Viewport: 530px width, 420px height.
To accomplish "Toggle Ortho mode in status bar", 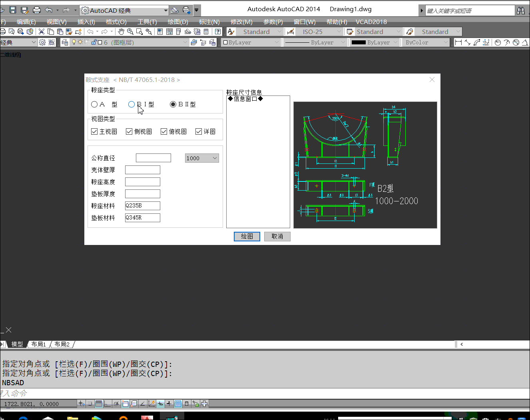I will click(108, 404).
